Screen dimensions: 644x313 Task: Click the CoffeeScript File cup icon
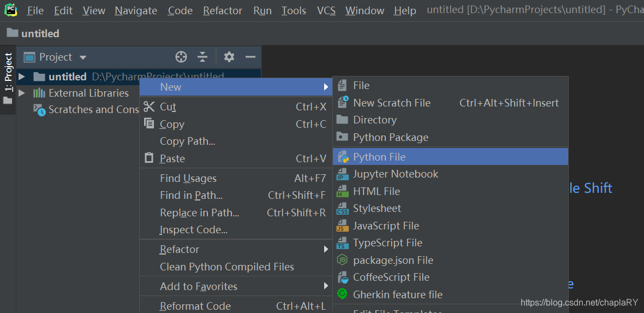coord(343,277)
